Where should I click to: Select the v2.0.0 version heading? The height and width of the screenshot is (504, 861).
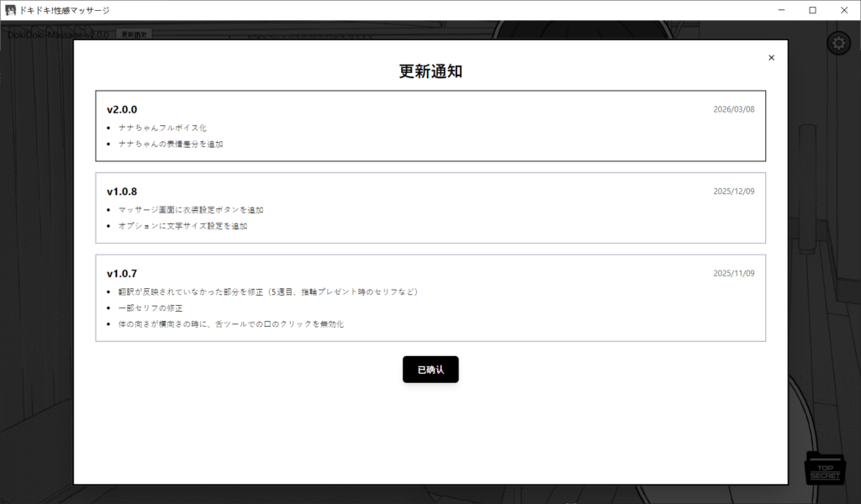(x=122, y=110)
